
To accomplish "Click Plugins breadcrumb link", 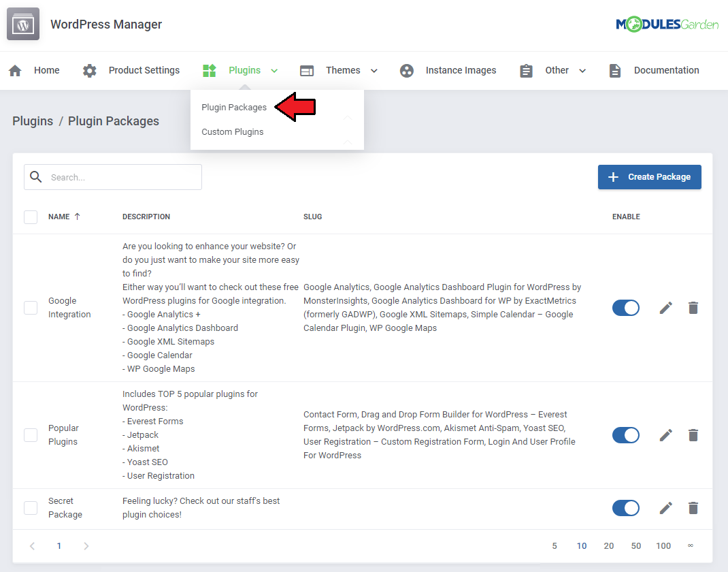I will (33, 121).
